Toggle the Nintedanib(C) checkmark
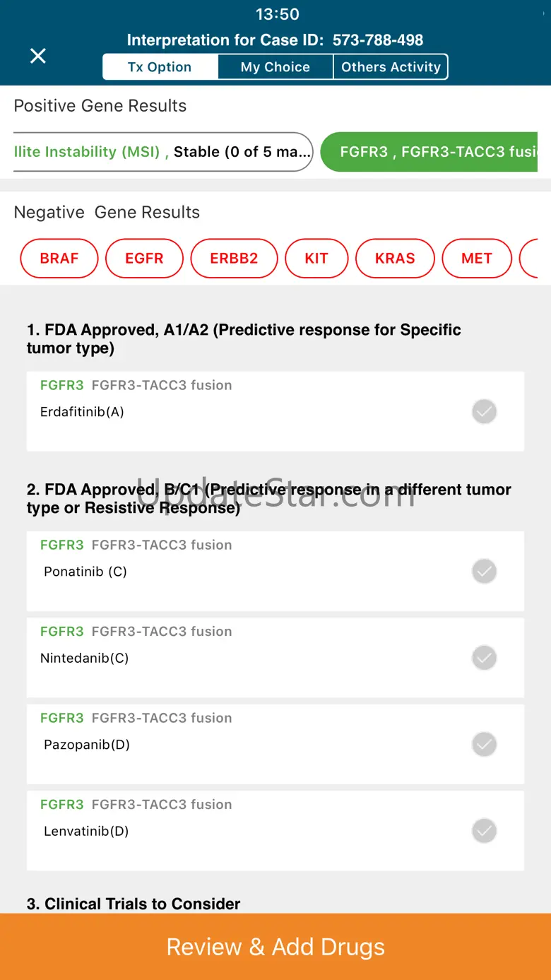The image size is (551, 980). pyautogui.click(x=484, y=658)
